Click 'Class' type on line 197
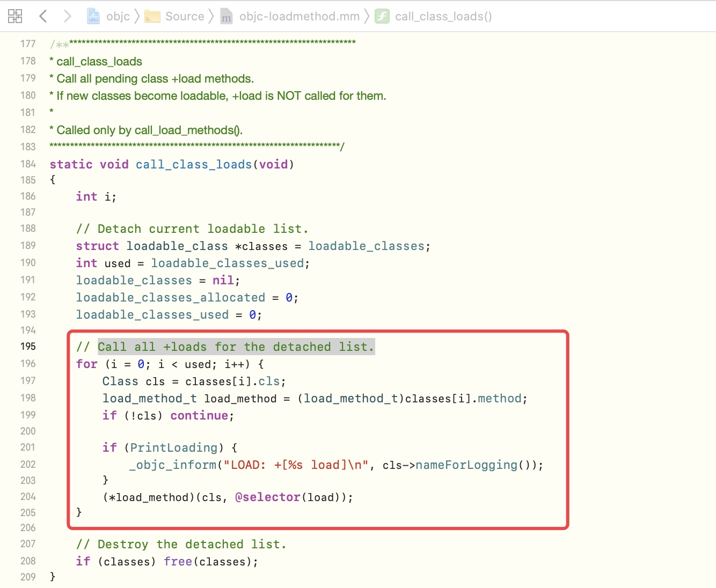716x588 pixels. 120,381
